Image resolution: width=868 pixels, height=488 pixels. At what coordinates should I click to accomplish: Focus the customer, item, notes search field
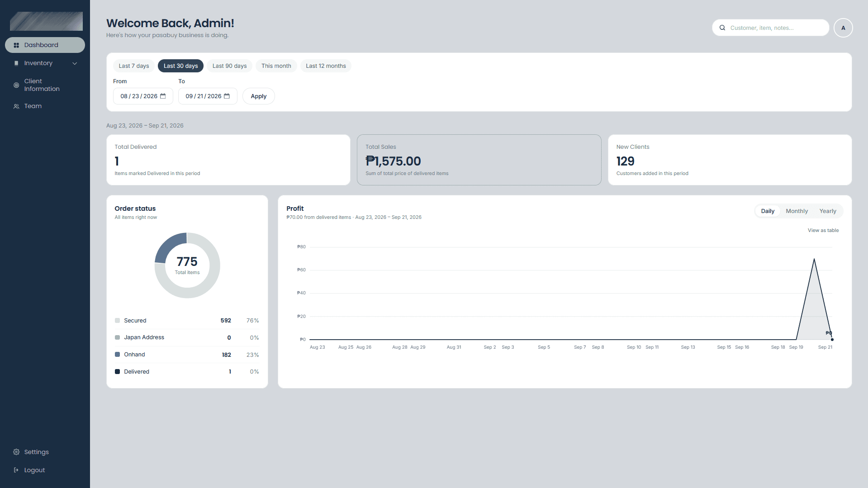tap(771, 28)
